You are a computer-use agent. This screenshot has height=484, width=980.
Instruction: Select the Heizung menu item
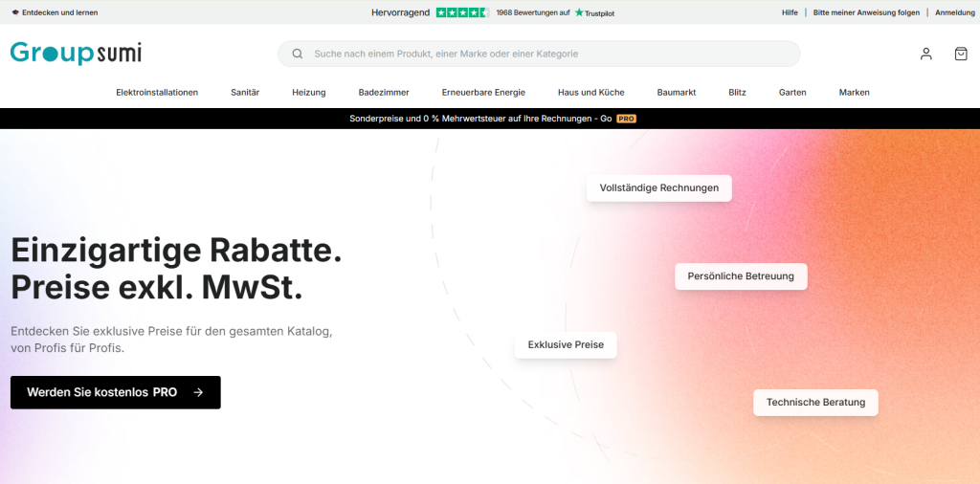pos(309,92)
